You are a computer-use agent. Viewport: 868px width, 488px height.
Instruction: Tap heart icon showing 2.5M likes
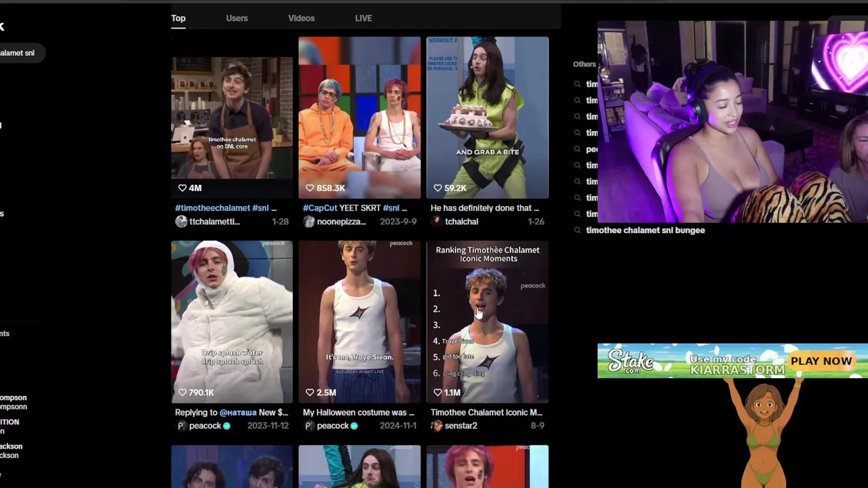pyautogui.click(x=310, y=392)
